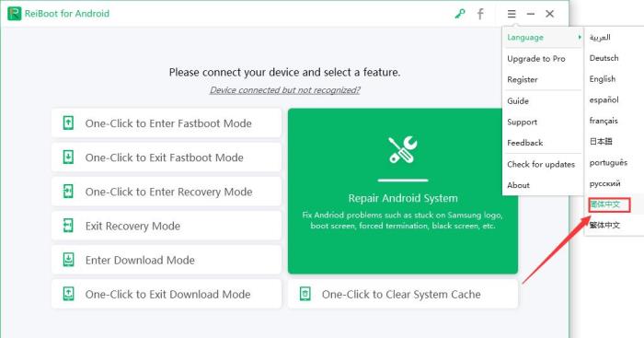Screen dimensions: 644x338
Task: Click the Exit Fastboot Mode phone icon
Action: 68,157
